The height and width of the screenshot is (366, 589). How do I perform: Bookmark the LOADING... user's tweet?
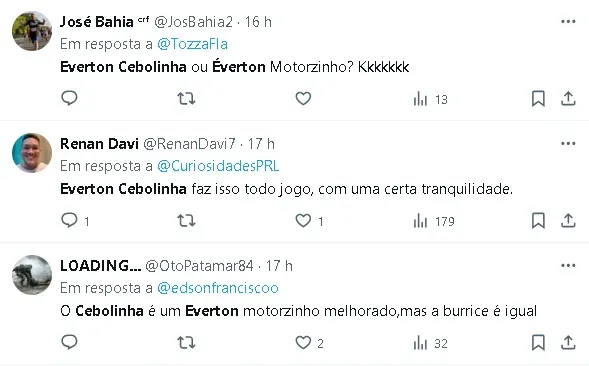coord(538,343)
